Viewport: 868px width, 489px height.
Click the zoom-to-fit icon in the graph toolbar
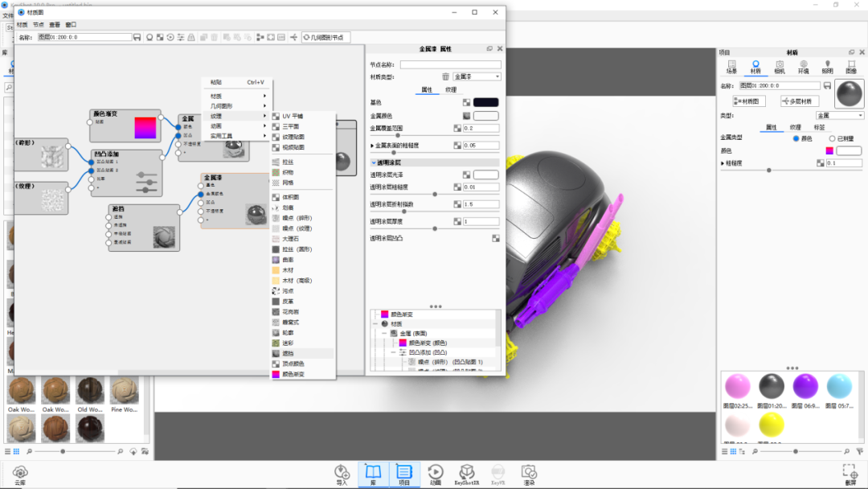[271, 37]
